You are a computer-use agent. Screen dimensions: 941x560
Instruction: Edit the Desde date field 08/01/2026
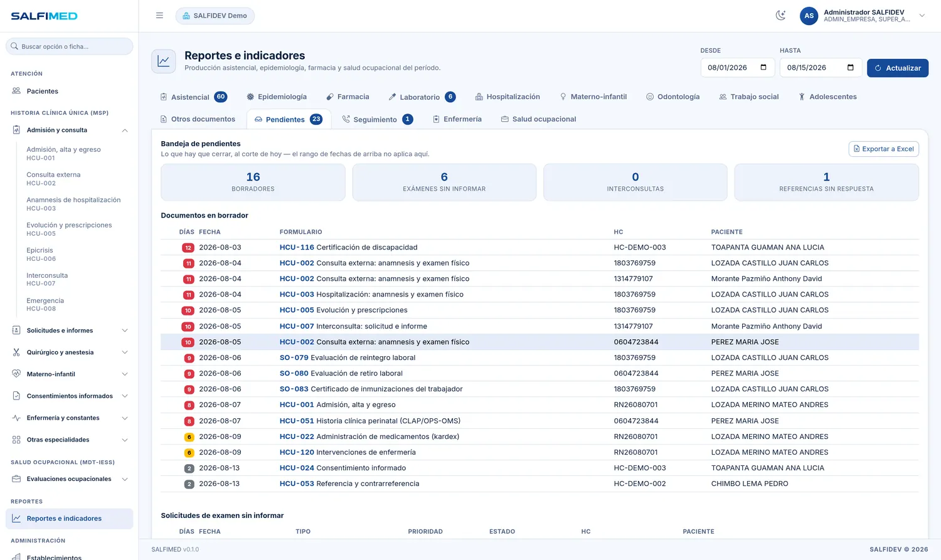738,68
